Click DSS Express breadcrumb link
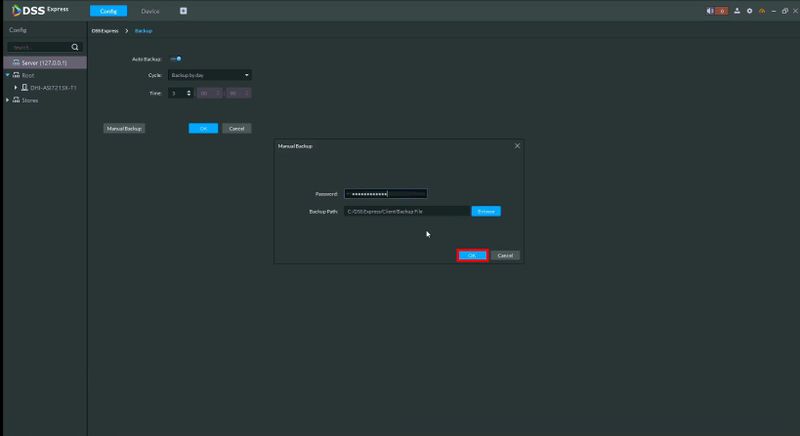Image resolution: width=800 pixels, height=436 pixels. (x=105, y=31)
